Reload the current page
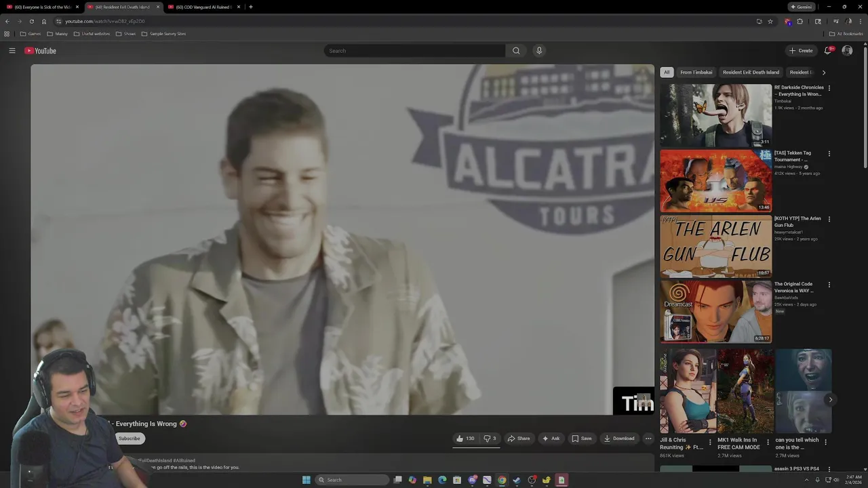This screenshot has height=488, width=868. pos(31,21)
